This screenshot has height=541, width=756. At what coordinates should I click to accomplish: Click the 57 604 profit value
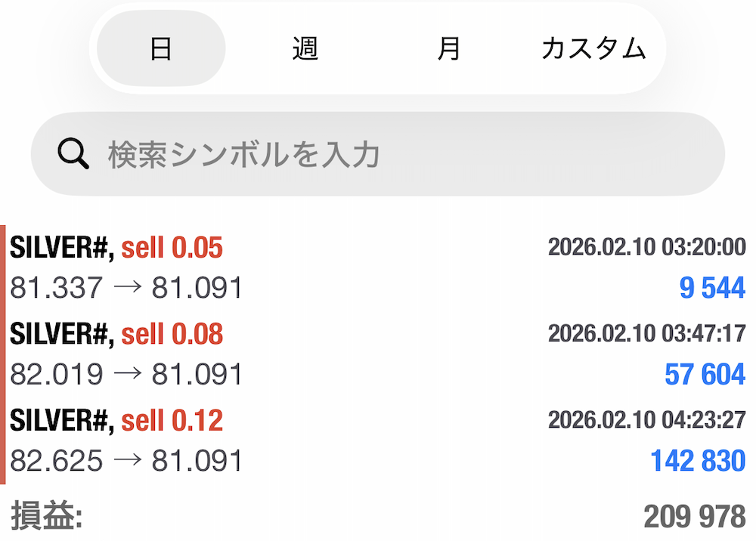705,374
